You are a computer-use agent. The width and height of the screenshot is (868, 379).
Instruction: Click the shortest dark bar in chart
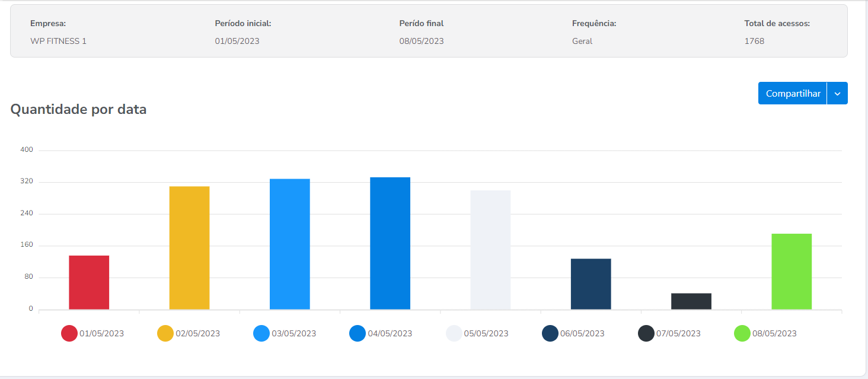pyautogui.click(x=691, y=301)
